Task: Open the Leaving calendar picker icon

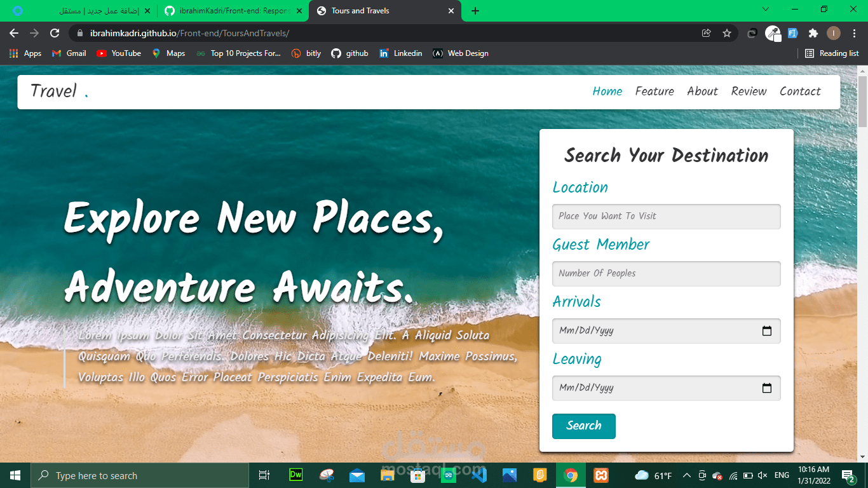Action: (x=767, y=388)
